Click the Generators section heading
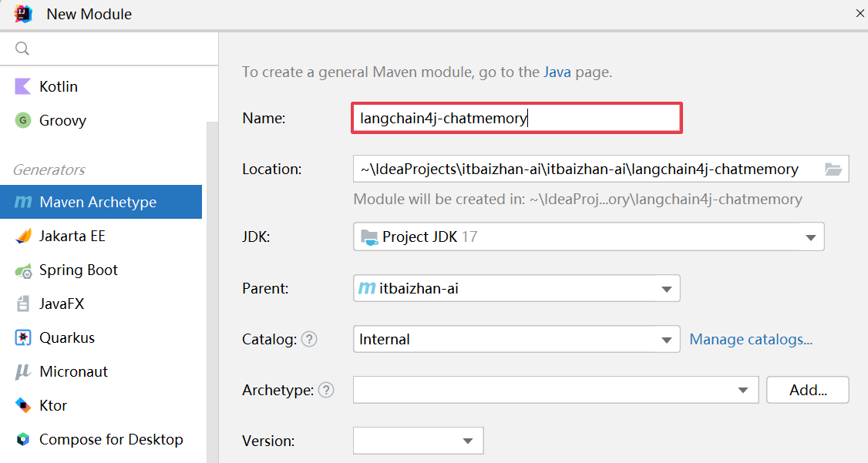This screenshot has height=463, width=868. click(49, 169)
